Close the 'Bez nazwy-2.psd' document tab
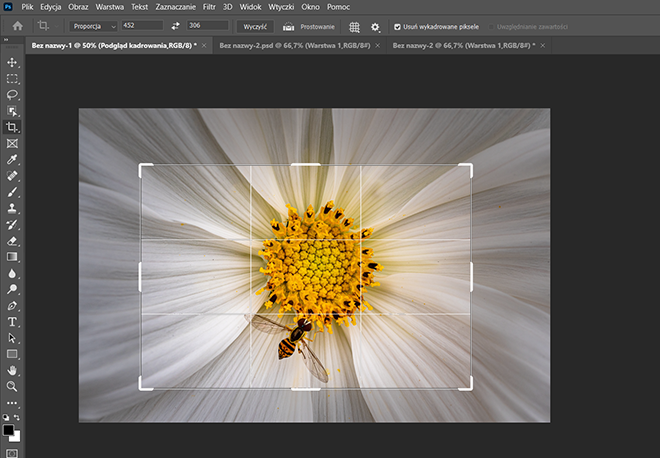The height and width of the screenshot is (458, 660). 378,45
